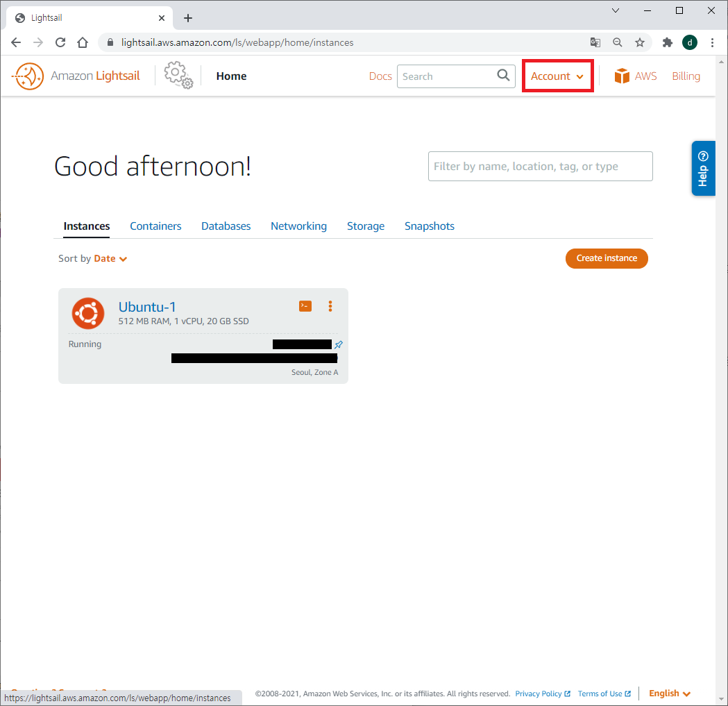Select the Instances tab
The height and width of the screenshot is (706, 728).
tap(86, 226)
